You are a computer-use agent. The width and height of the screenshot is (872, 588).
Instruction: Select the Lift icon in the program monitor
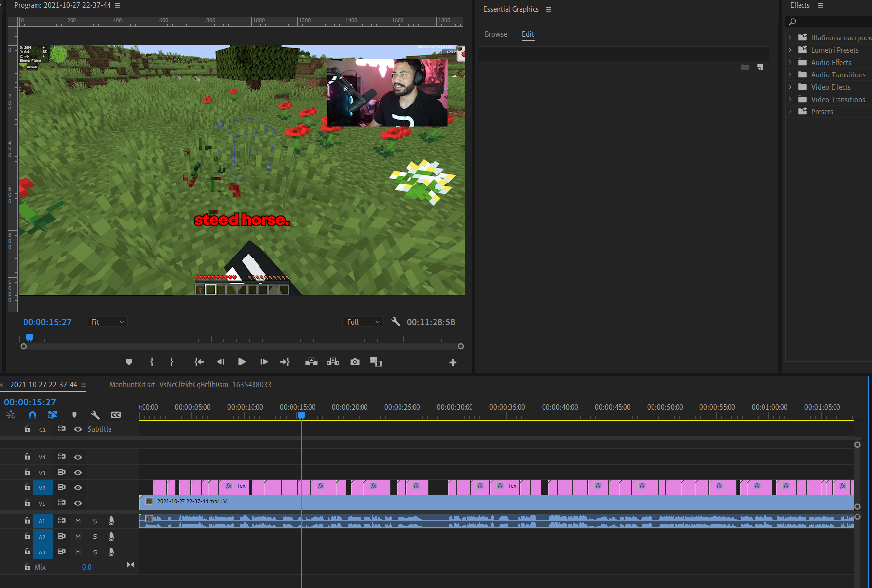pos(311,362)
